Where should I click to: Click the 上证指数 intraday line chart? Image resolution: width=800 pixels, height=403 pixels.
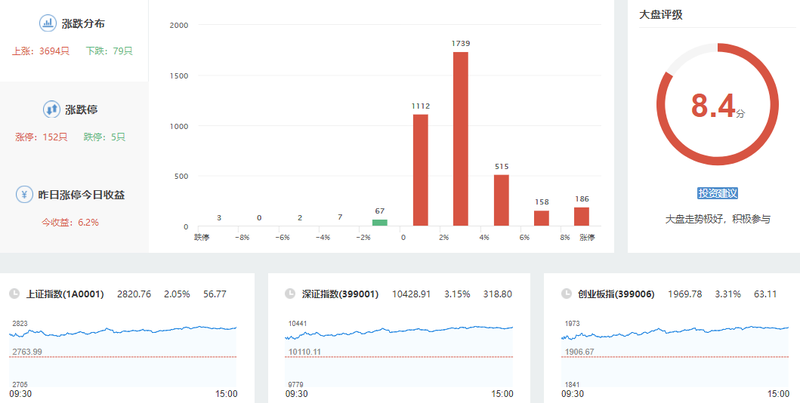pos(123,355)
